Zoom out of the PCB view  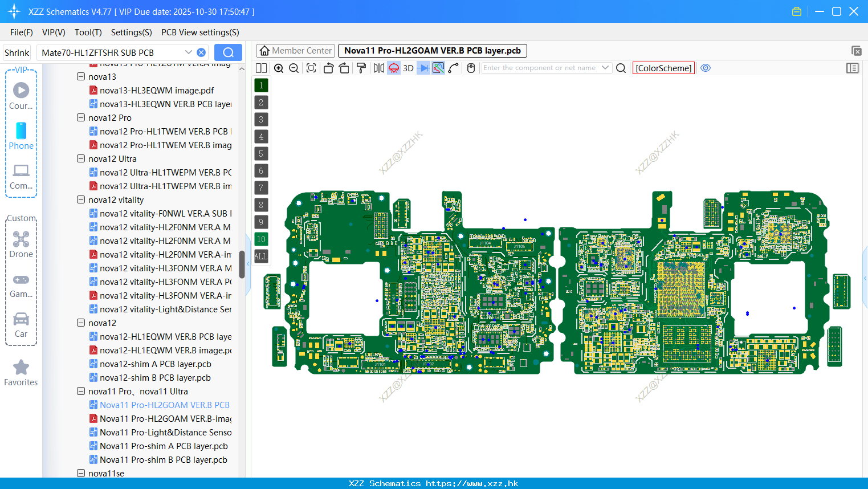294,68
